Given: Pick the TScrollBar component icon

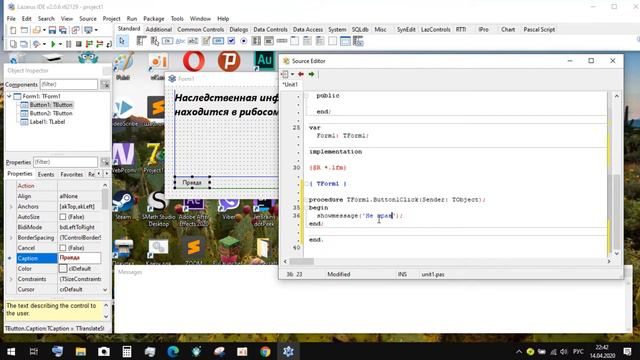Looking at the screenshot, I should click(x=282, y=41).
